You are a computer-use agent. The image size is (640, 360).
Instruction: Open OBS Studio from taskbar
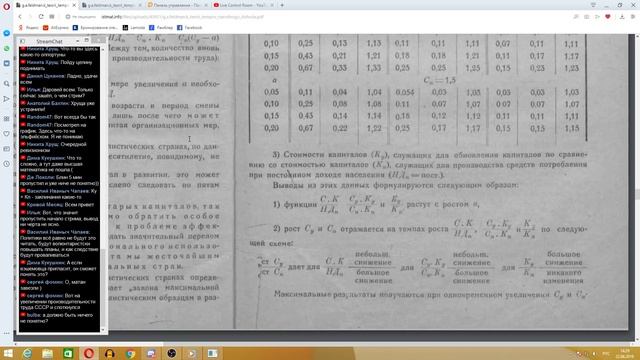[x=171, y=353]
